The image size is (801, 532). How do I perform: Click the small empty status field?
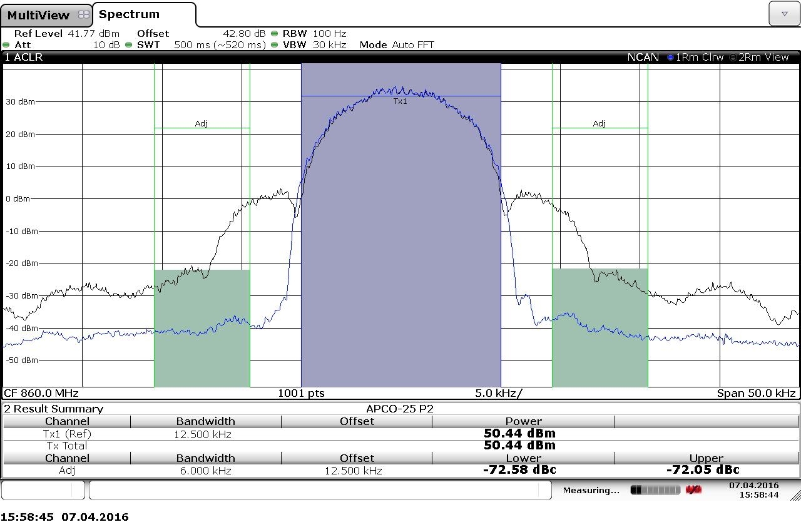pyautogui.click(x=43, y=490)
